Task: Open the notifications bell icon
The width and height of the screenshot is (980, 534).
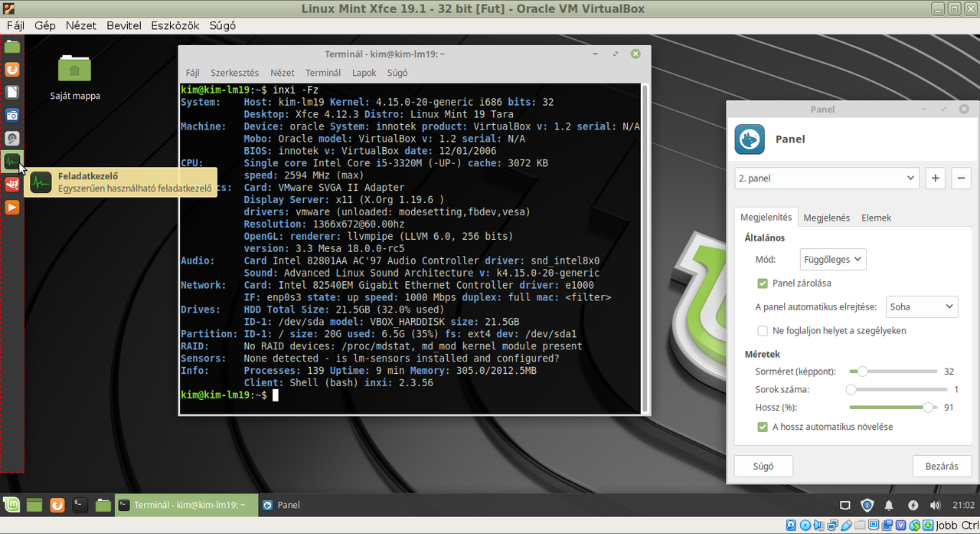Action: [x=889, y=506]
